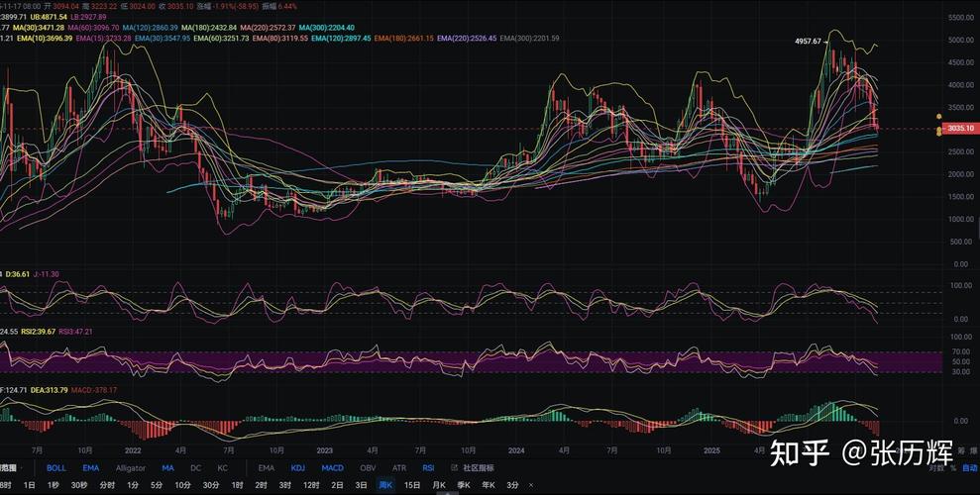
Task: Select the 月K monthly timeframe
Action: coord(438,485)
